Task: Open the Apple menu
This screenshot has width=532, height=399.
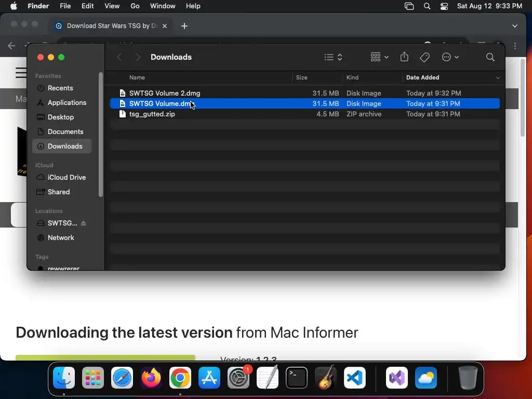Action: [14, 6]
